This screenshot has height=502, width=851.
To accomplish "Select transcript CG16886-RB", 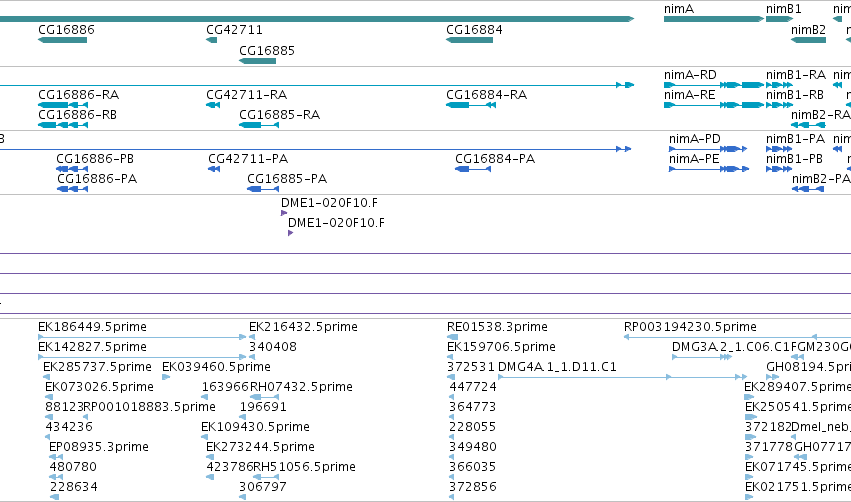I will pos(78,115).
